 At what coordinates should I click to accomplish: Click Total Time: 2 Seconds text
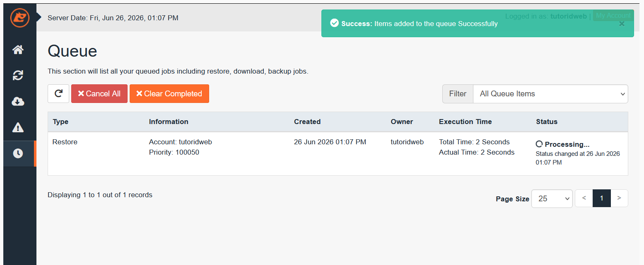(x=474, y=142)
